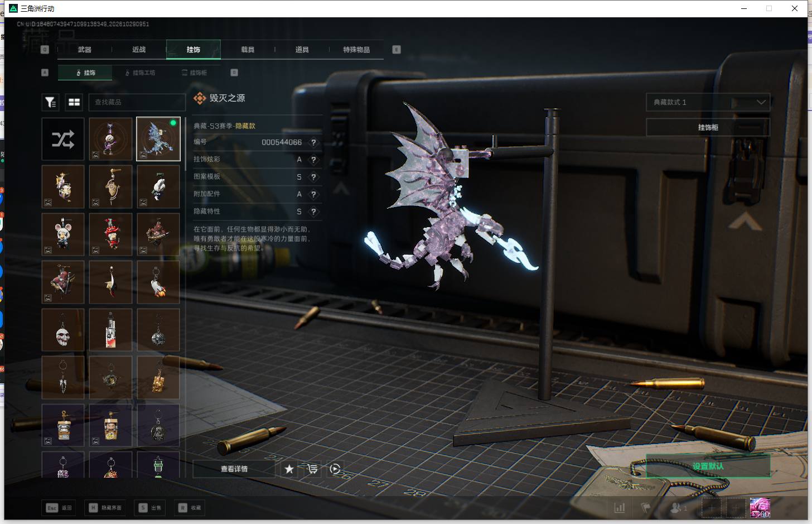
Task: Select the golden charm thumbnail
Action: [x=158, y=378]
